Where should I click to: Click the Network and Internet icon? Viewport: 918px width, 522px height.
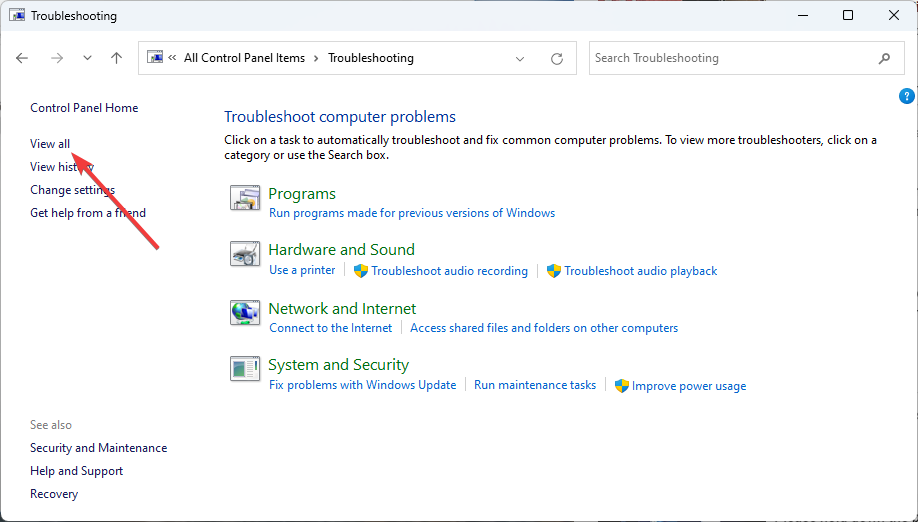(245, 313)
